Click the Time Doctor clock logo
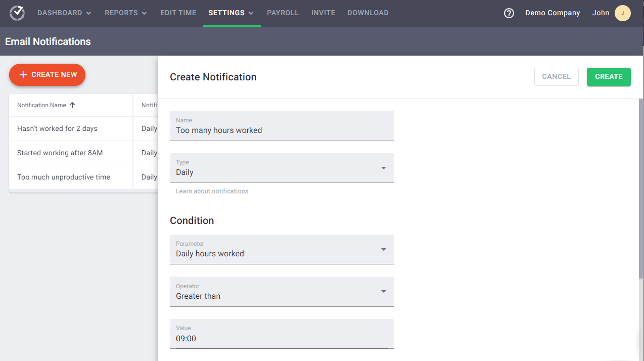The height and width of the screenshot is (361, 644). 17,13
